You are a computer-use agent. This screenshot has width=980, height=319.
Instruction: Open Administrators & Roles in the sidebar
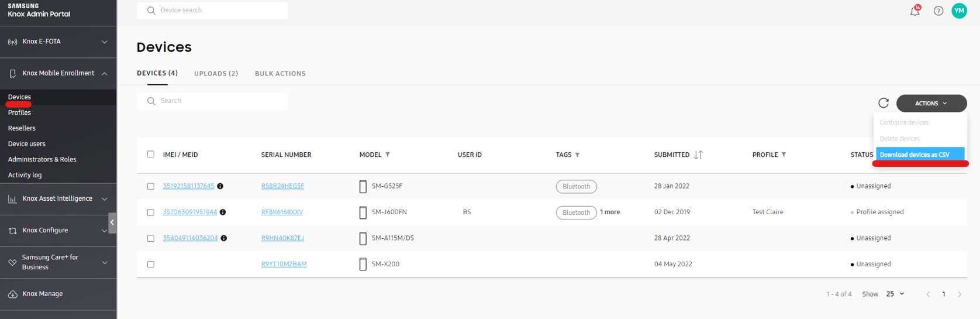coord(42,159)
